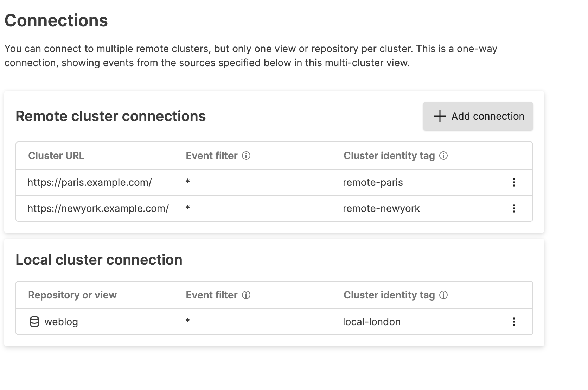Click the asterisk event filter in the weblog row
Screen dimensions: 588x390
[188, 321]
